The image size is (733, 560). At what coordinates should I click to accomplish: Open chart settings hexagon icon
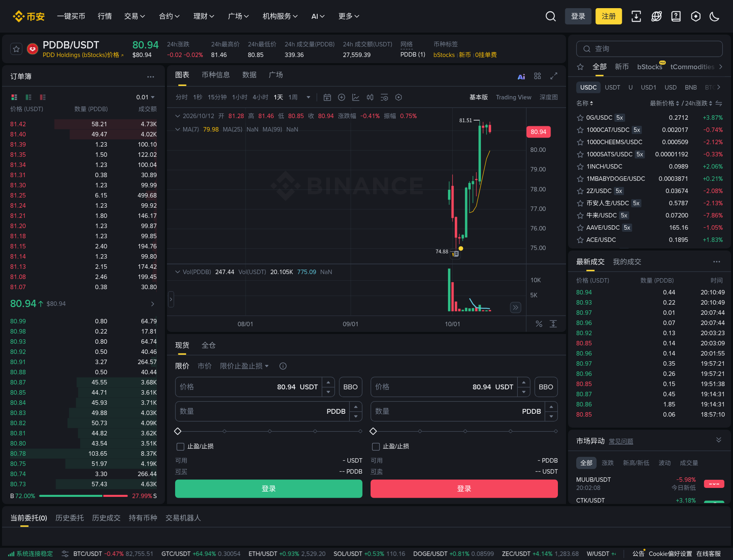tap(399, 97)
